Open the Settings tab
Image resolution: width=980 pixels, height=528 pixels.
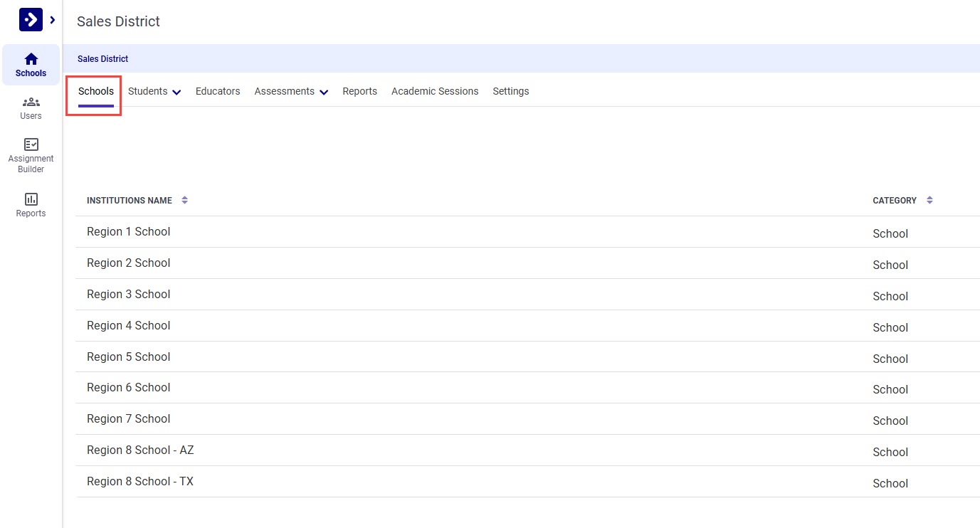tap(510, 91)
